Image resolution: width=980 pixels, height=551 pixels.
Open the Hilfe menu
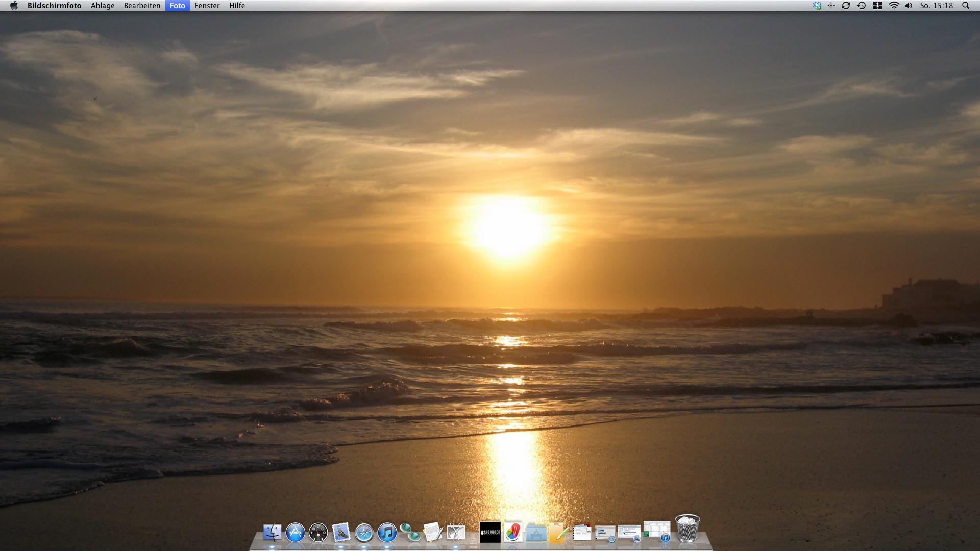click(237, 6)
